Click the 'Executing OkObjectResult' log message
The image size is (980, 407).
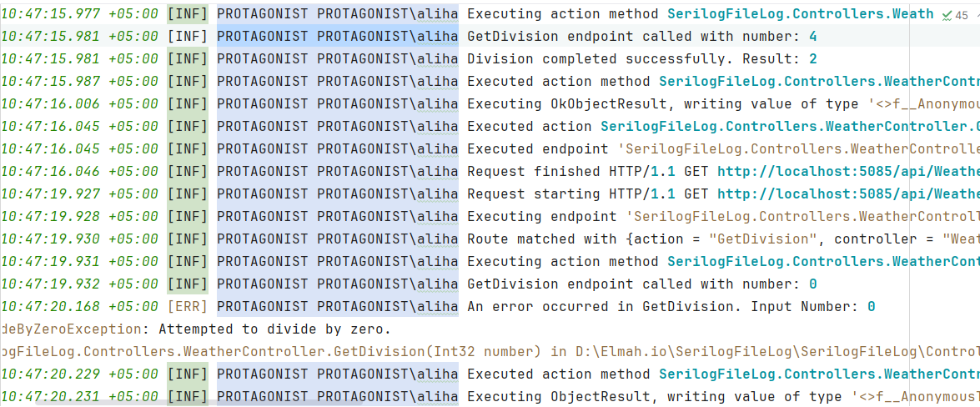pos(723,103)
